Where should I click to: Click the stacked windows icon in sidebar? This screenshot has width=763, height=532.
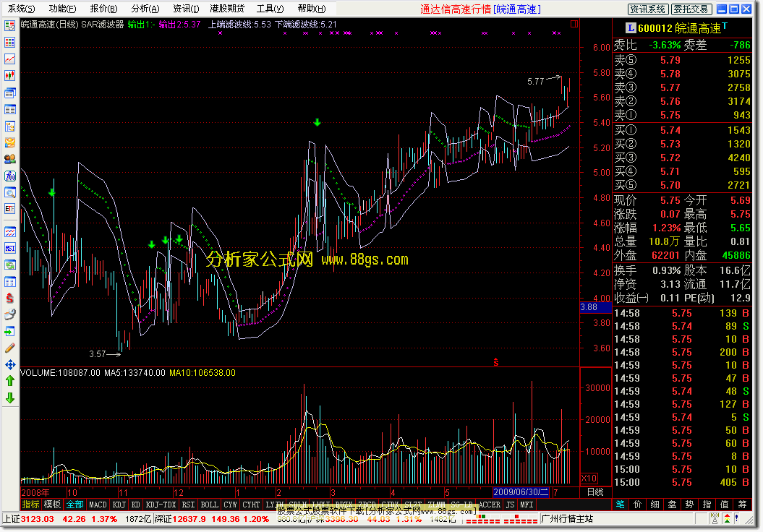click(9, 93)
